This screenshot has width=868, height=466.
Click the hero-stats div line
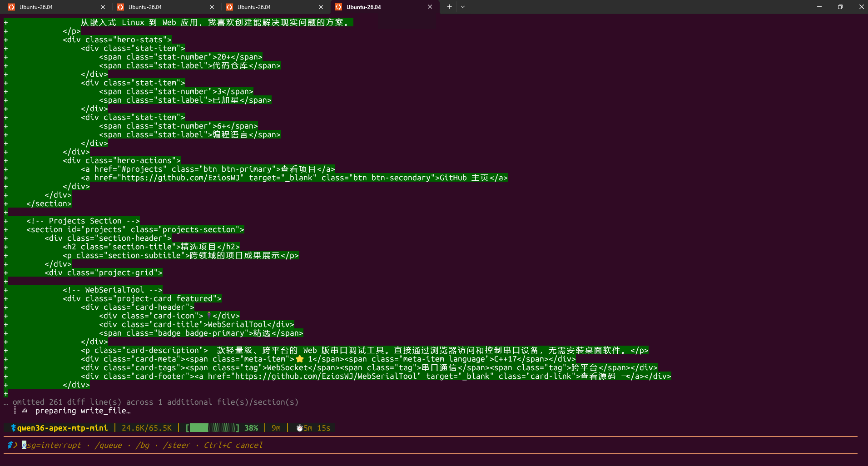click(x=117, y=40)
